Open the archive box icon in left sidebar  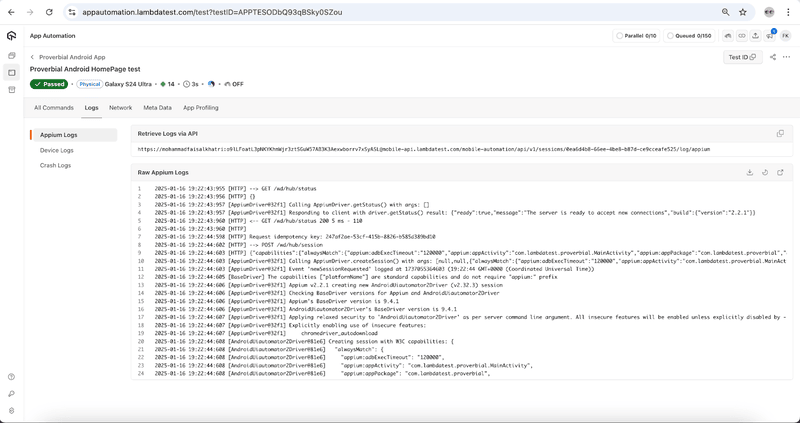click(11, 90)
